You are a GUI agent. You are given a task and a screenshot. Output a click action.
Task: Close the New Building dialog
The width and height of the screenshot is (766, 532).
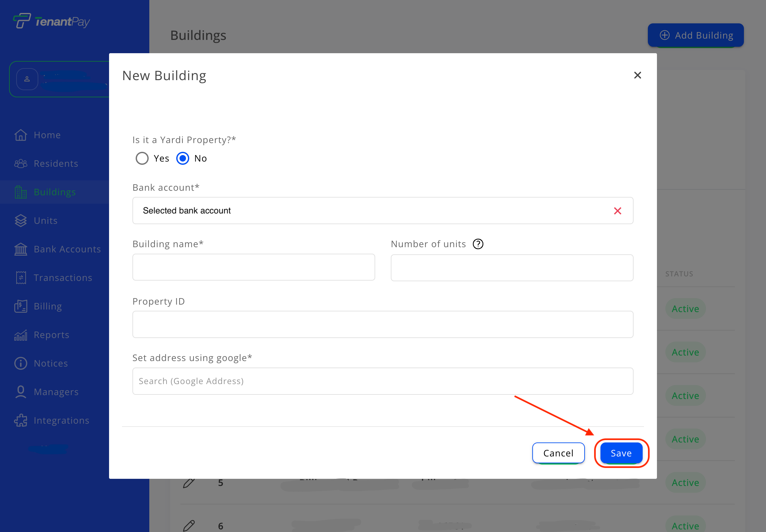click(x=637, y=76)
